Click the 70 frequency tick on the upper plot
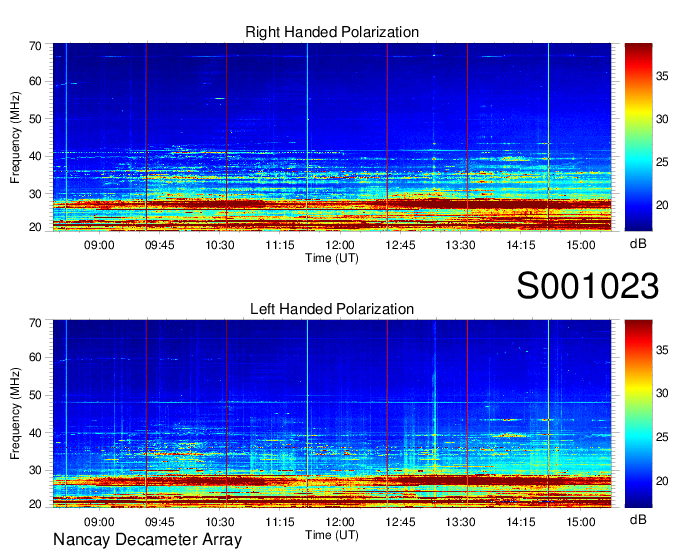The width and height of the screenshot is (680, 552). (x=35, y=46)
